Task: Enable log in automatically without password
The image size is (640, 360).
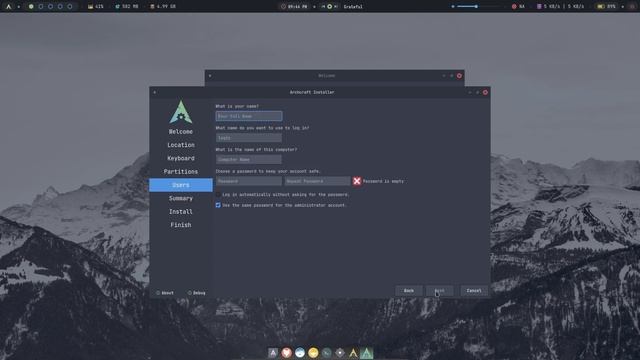Action: coord(218,195)
